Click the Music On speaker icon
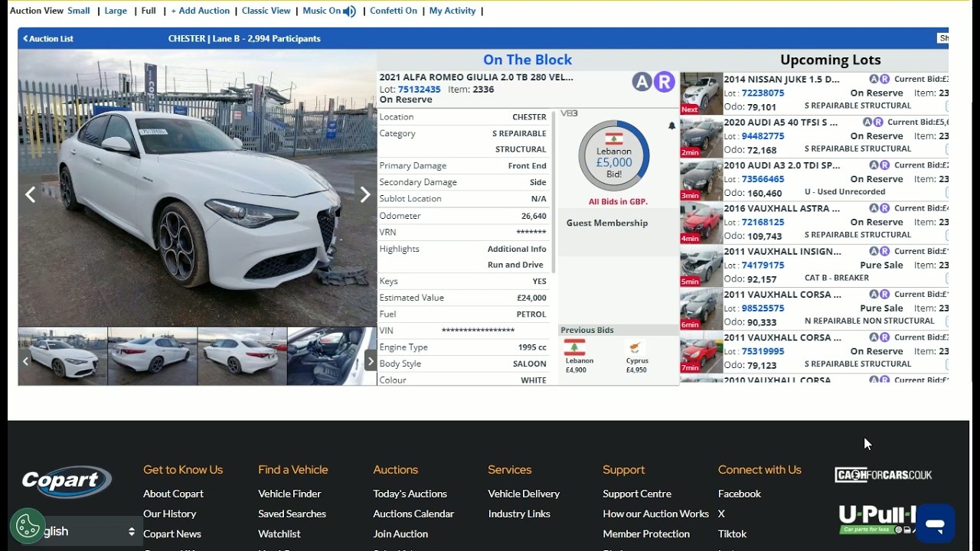 (350, 11)
